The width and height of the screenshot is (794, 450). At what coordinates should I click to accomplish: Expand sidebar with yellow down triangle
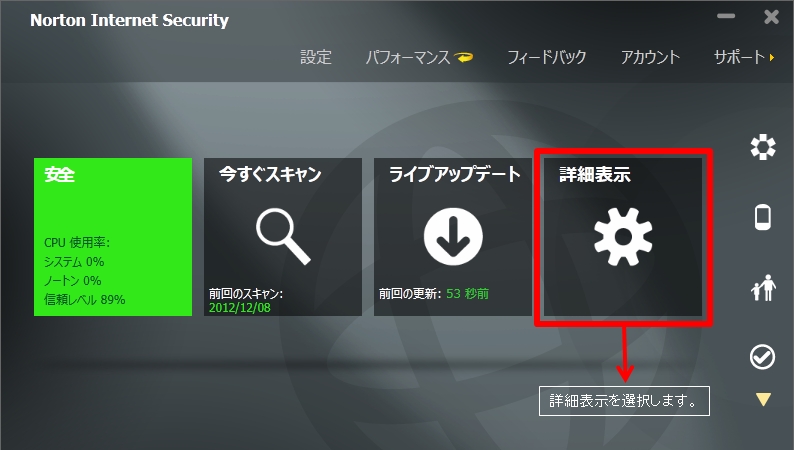764,399
